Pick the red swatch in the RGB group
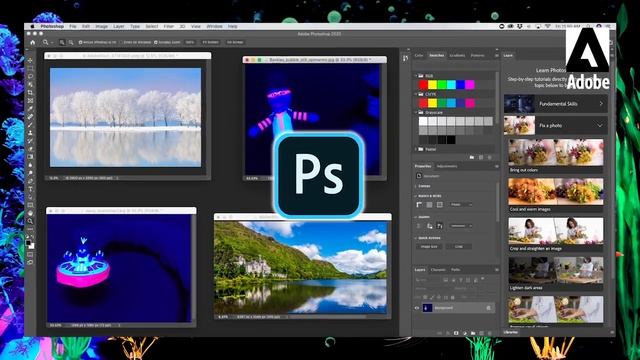 [x=423, y=84]
